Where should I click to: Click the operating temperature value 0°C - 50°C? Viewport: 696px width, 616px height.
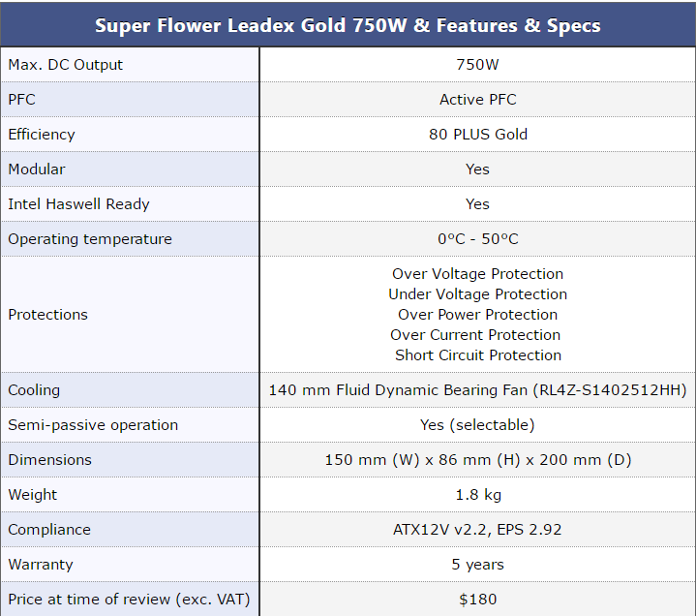[x=477, y=239]
